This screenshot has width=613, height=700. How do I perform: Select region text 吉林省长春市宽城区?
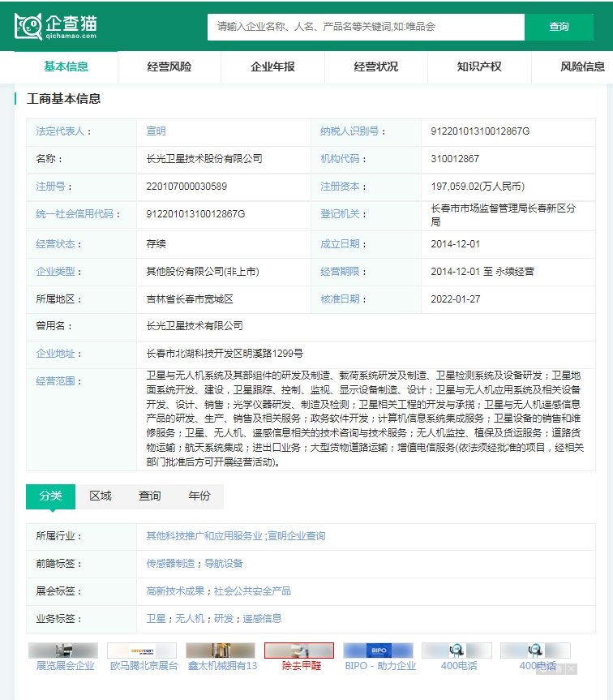tap(190, 299)
